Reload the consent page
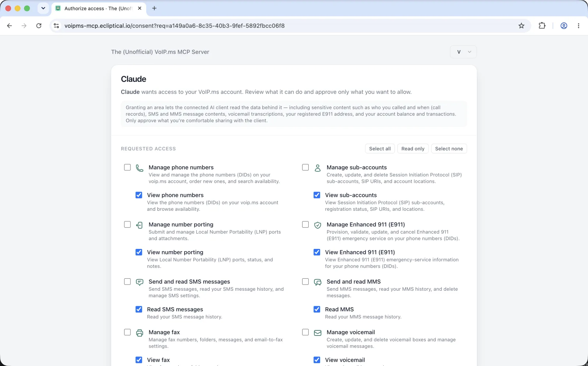Viewport: 588px width, 366px height. tap(39, 26)
